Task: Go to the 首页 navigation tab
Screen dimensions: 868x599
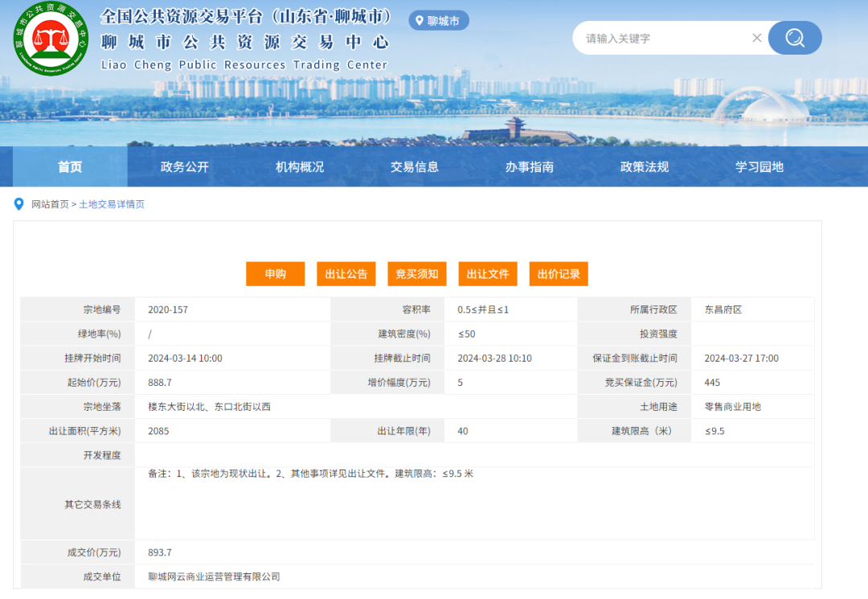Action: (x=70, y=166)
